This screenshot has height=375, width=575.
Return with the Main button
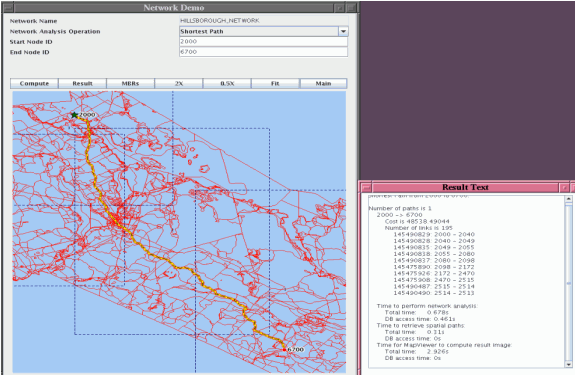[x=323, y=84]
